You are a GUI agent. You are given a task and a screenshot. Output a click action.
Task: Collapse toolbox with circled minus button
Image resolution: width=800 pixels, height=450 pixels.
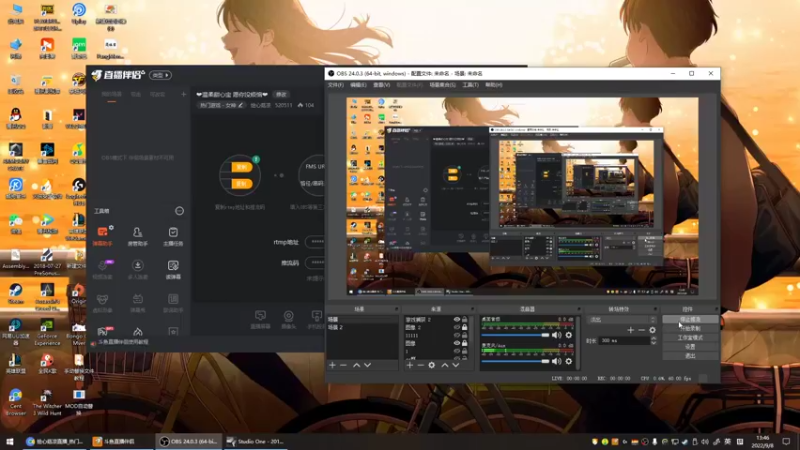pos(179,211)
